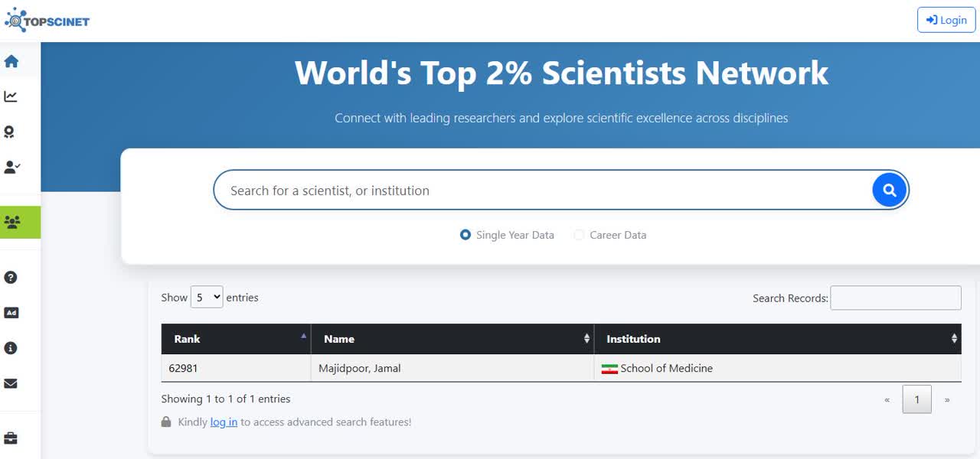The width and height of the screenshot is (980, 459).
Task: Choose the Career Data radio button
Action: (x=579, y=235)
